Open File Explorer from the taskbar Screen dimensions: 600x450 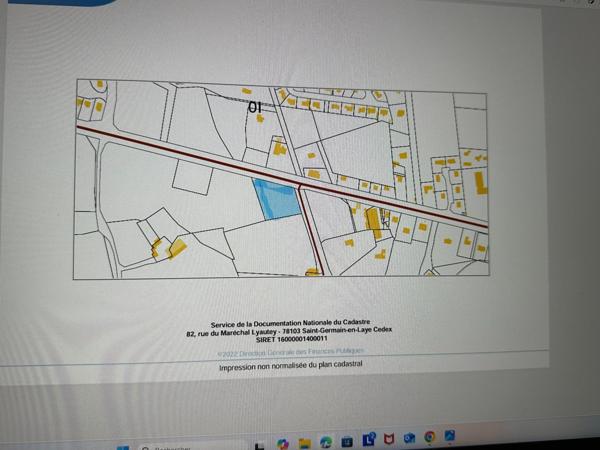[304, 442]
